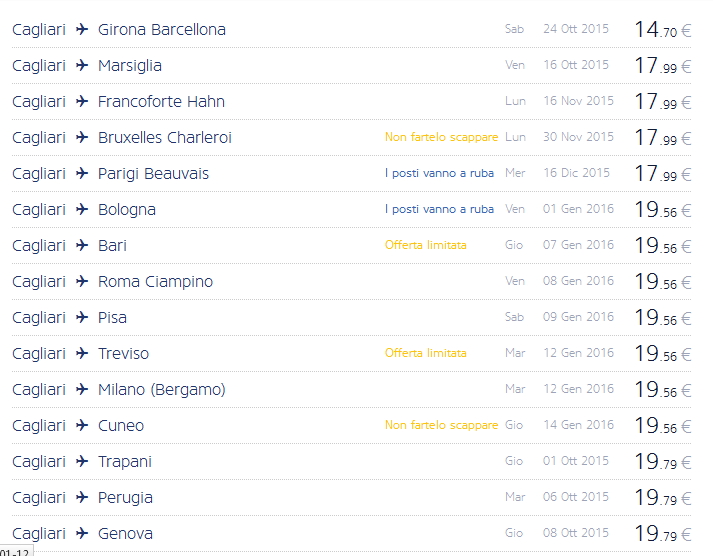Choose the Trapani flight route

[124, 462]
